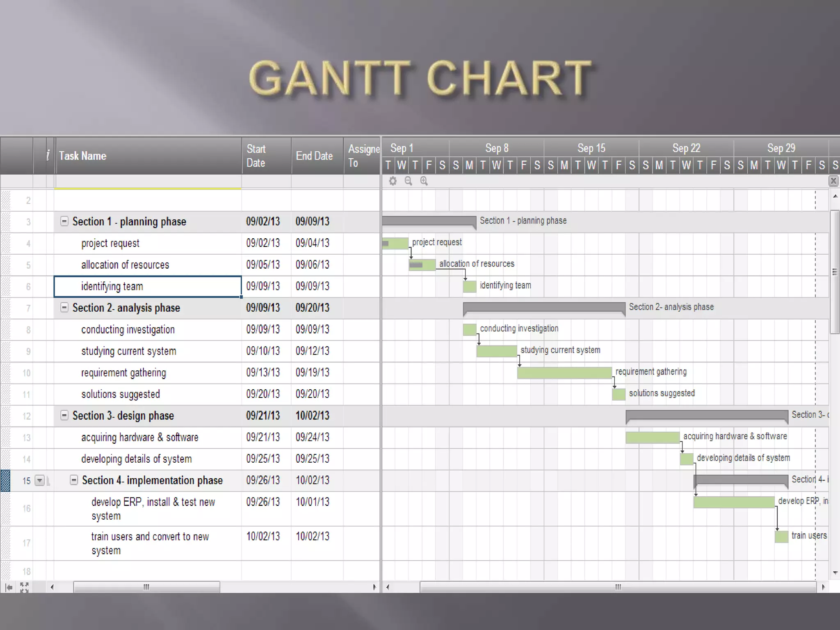Click the Gantt zoom in magnifier
Screen dimensions: 840x630
click(x=424, y=181)
